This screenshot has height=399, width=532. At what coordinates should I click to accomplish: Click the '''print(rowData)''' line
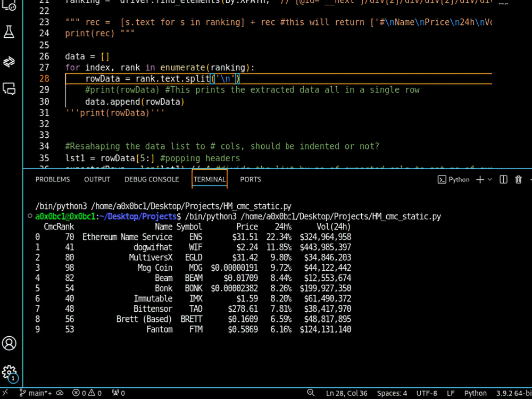[x=115, y=113]
